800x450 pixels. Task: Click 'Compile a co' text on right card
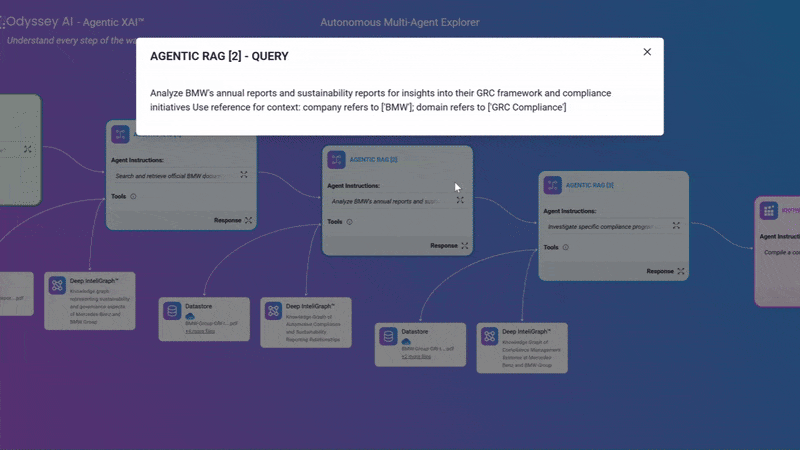(x=782, y=253)
